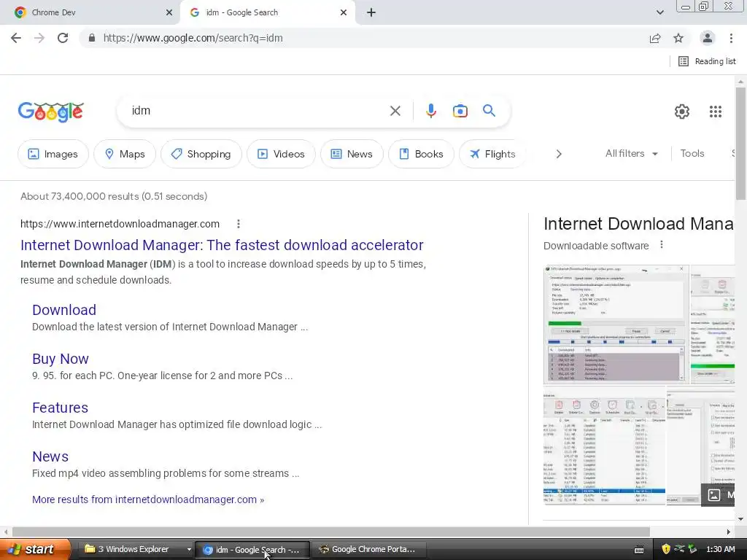
Task: Click the address bar URL
Action: (x=193, y=38)
